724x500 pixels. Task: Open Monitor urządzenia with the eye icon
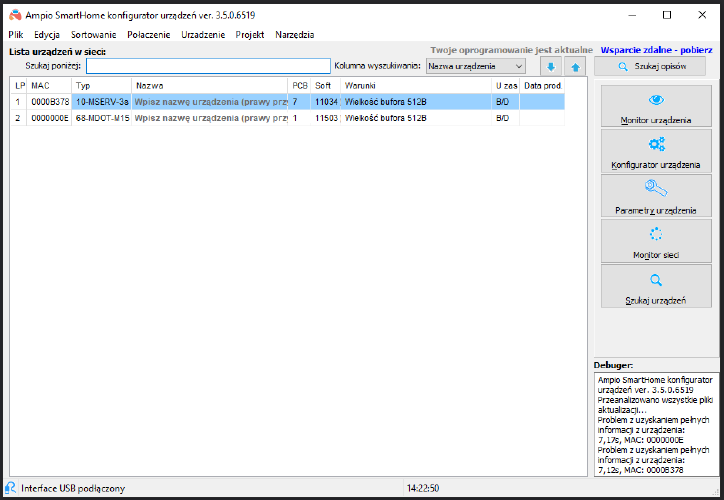coord(656,106)
